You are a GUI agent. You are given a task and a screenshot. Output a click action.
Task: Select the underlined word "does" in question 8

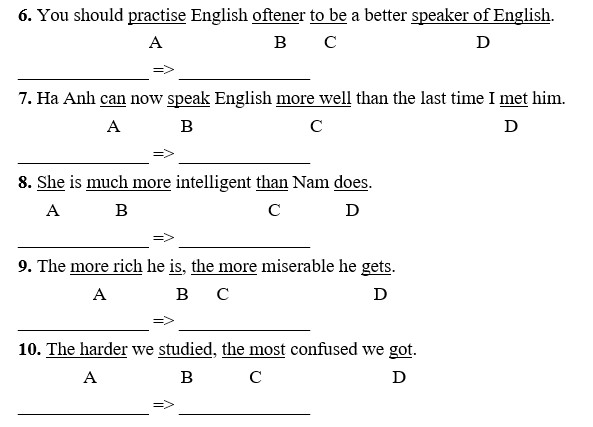point(351,183)
